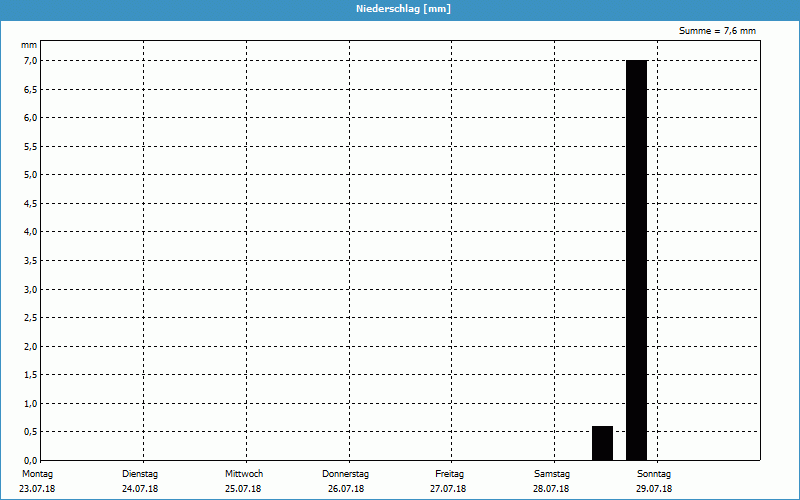Click the Dienstag axis label
800x500 pixels.
coord(140,474)
